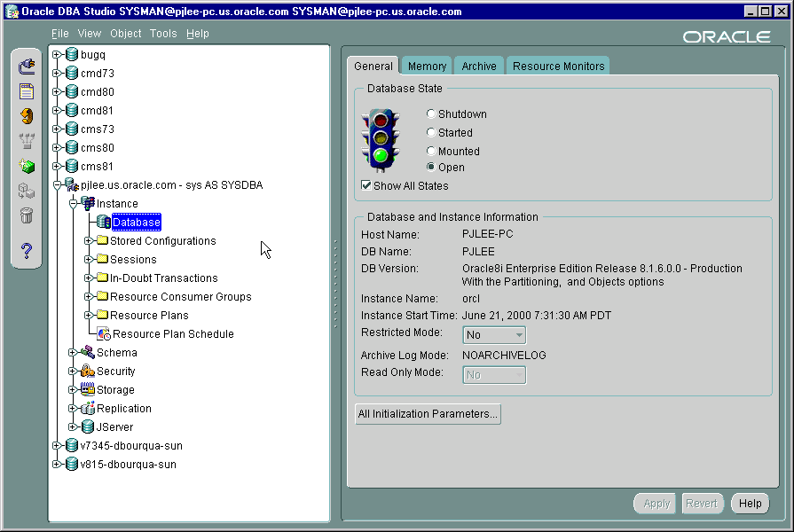Click the Apply button

(656, 503)
